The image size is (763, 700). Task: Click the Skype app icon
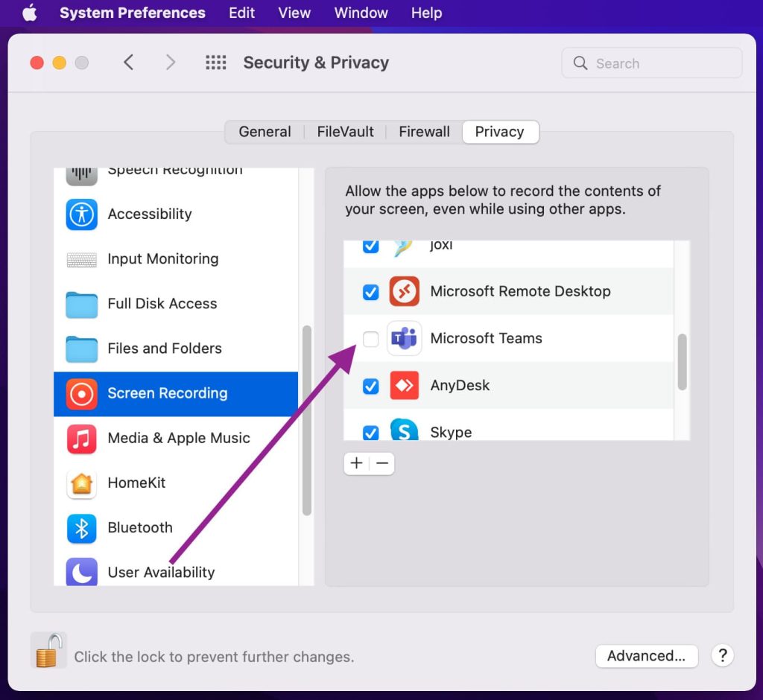(x=404, y=429)
